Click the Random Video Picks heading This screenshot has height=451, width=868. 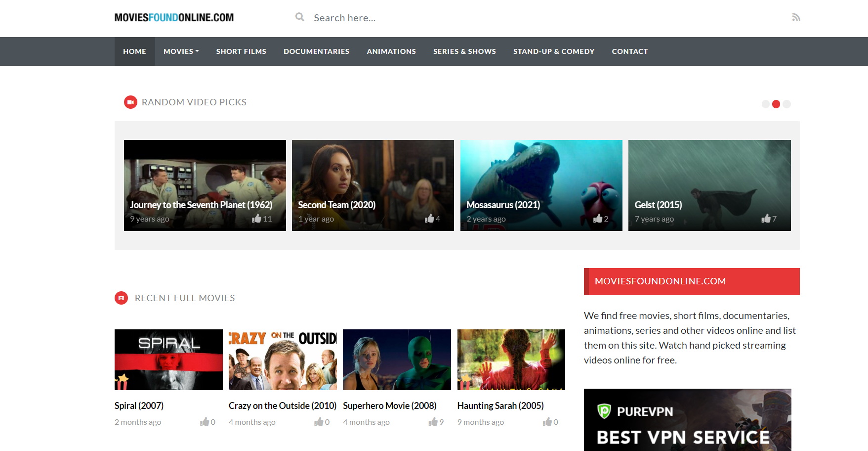tap(194, 102)
